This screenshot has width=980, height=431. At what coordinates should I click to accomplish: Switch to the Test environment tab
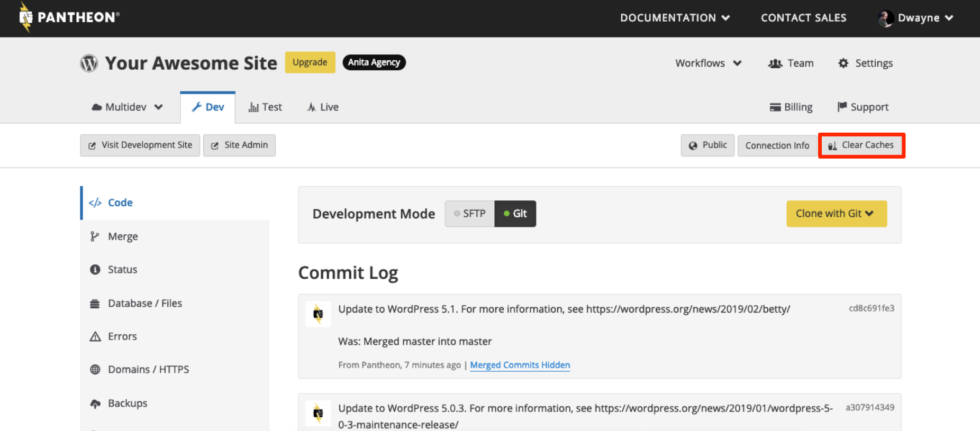(265, 107)
